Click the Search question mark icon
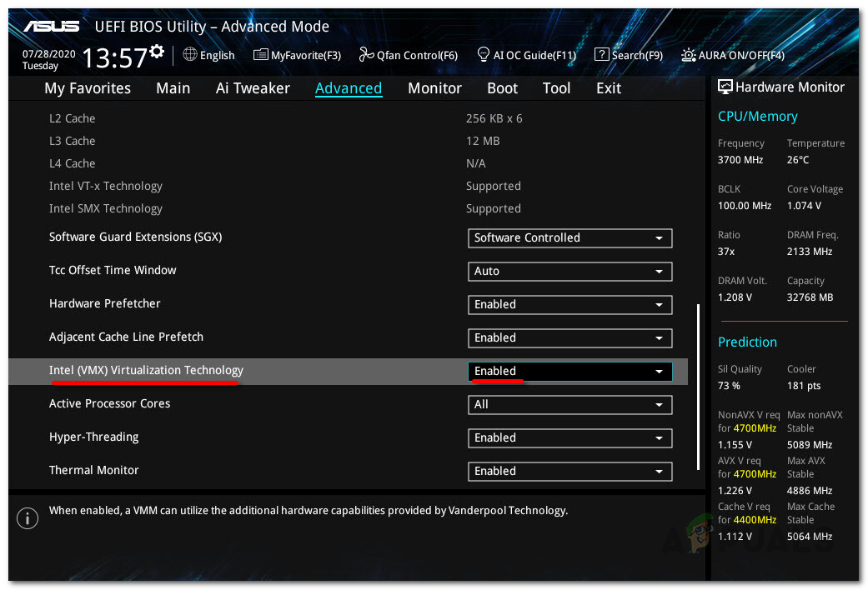 coord(601,54)
